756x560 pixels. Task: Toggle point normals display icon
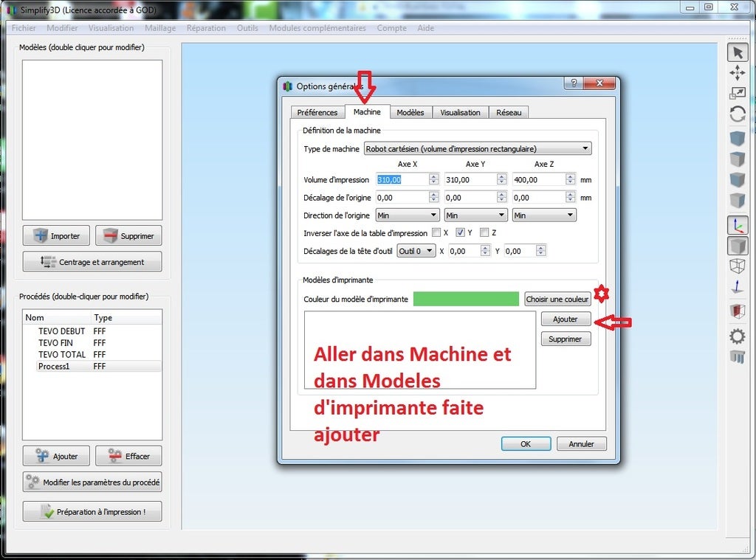(x=738, y=287)
